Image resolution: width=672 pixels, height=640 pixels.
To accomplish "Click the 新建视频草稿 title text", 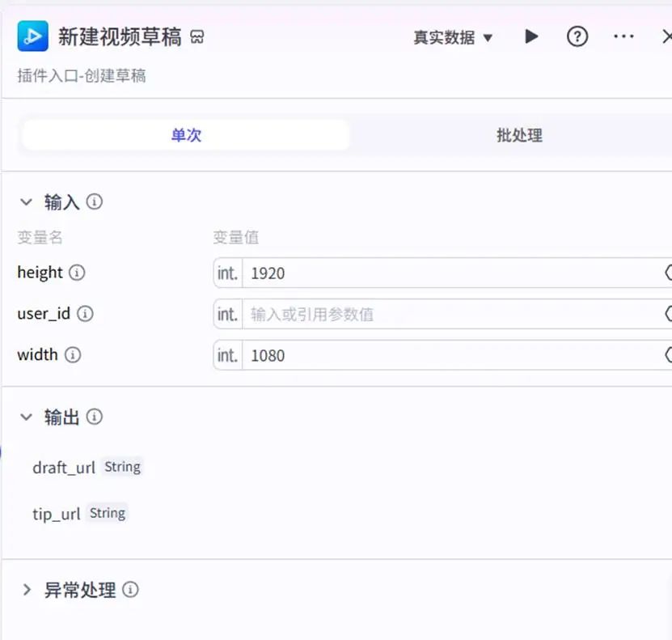I will (120, 37).
